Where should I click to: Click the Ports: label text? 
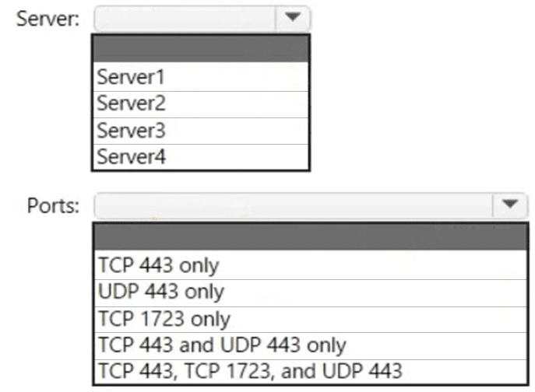coord(53,205)
